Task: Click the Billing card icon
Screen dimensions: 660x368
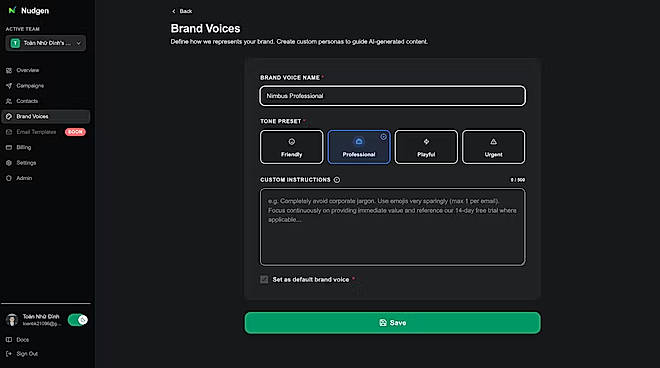Action: coord(9,147)
